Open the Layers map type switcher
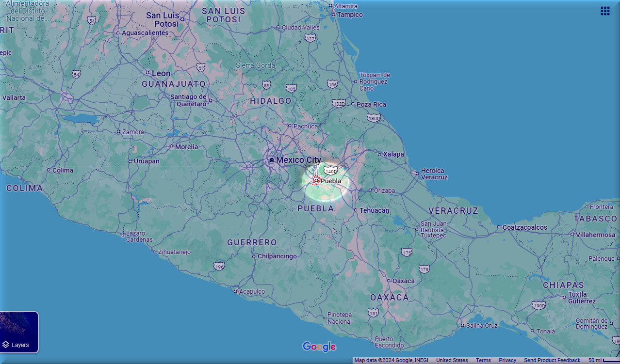 (x=19, y=332)
